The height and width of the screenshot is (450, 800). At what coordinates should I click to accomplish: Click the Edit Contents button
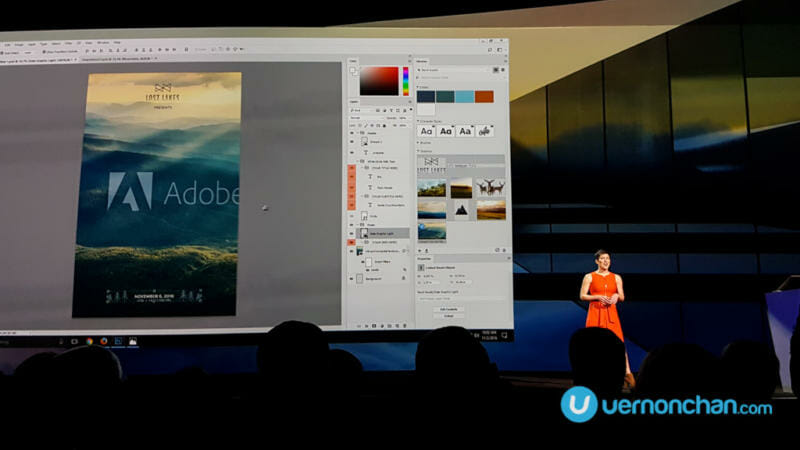coord(448,309)
